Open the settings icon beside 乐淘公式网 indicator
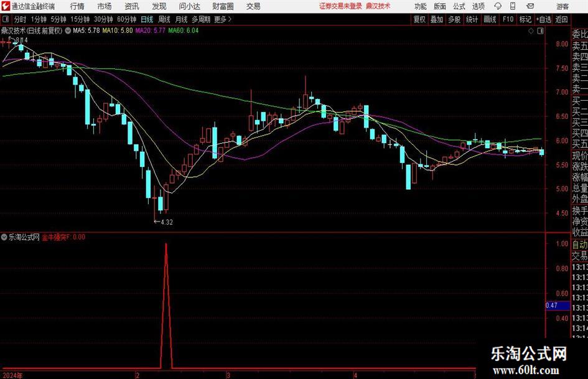 pos(4,236)
